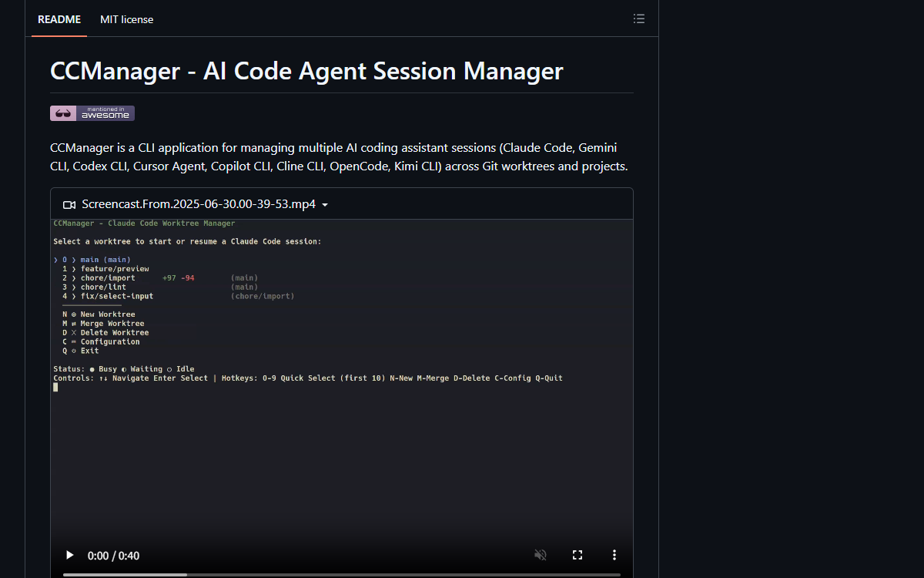
Task: Click "Merge Worktree" line in the video
Action: click(x=103, y=324)
